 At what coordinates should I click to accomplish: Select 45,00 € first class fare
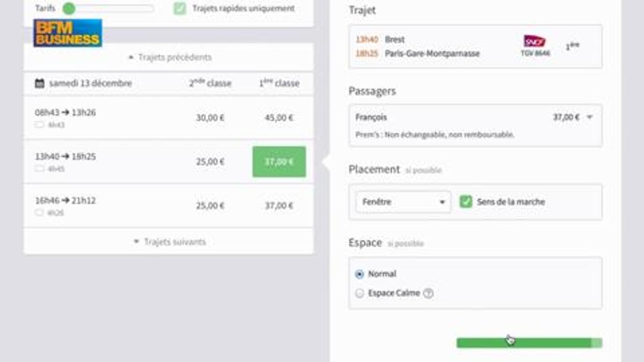(279, 118)
